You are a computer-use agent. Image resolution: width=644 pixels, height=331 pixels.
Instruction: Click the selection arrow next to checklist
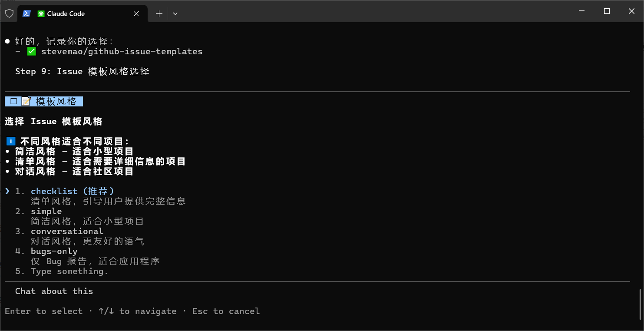(x=7, y=191)
